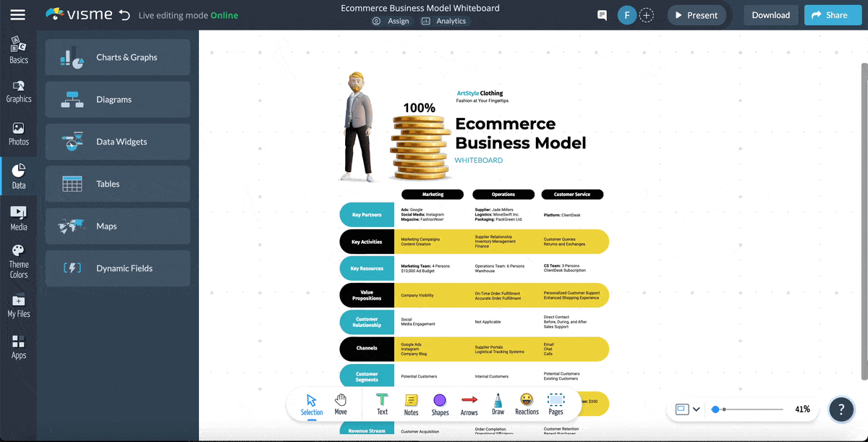Open Tables in the Data panel
This screenshot has width=868, height=442.
coord(117,184)
